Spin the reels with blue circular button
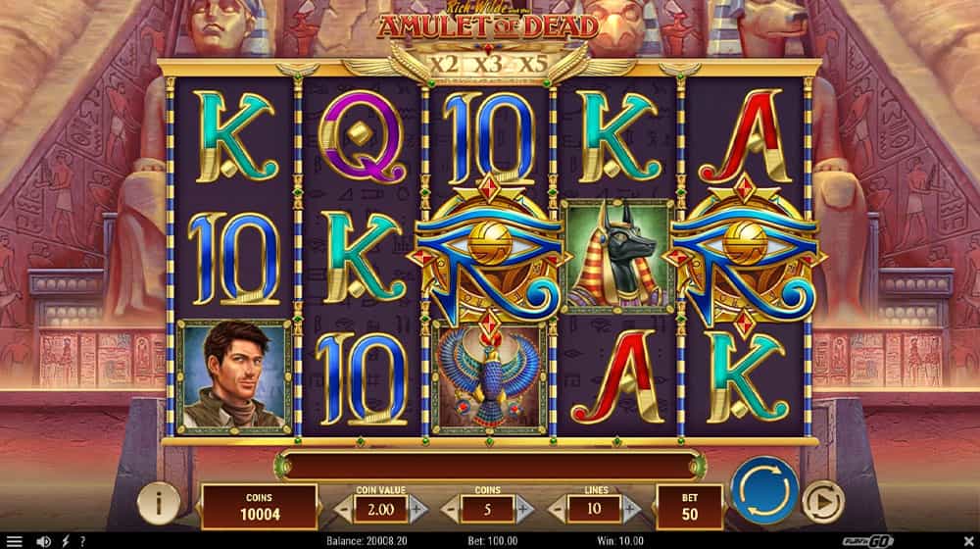The image size is (980, 549). click(x=763, y=491)
